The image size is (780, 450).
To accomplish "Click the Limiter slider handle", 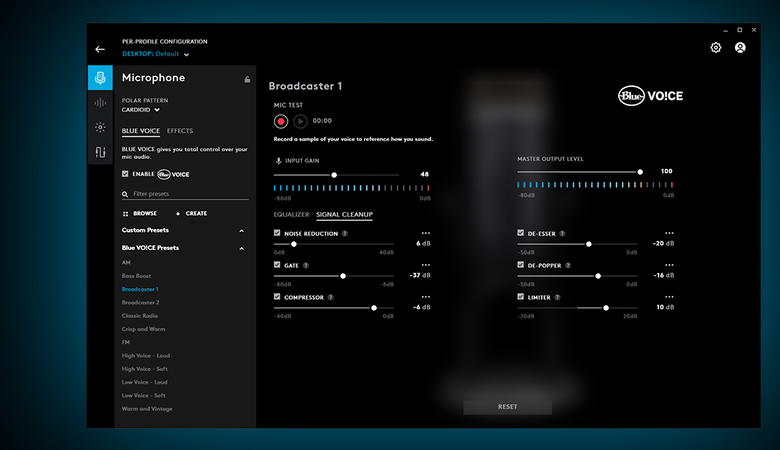I will click(x=606, y=308).
